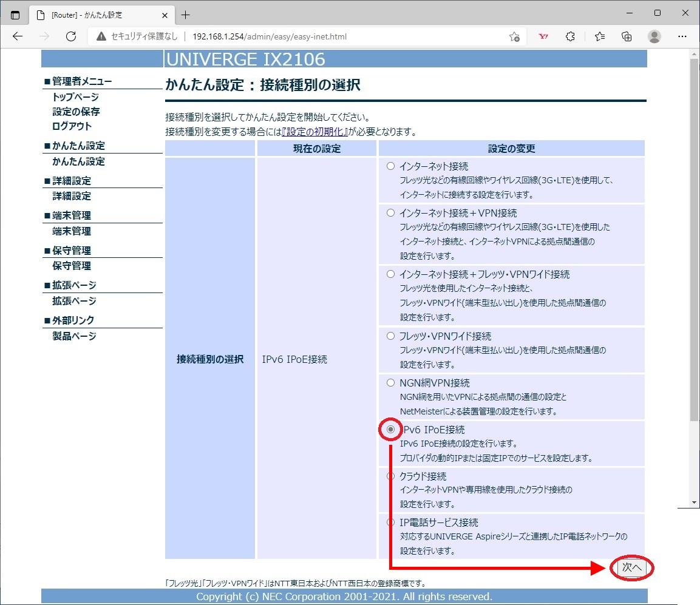Select the IPv6 IPoE接続 radio option
The image size is (700, 605).
[390, 429]
